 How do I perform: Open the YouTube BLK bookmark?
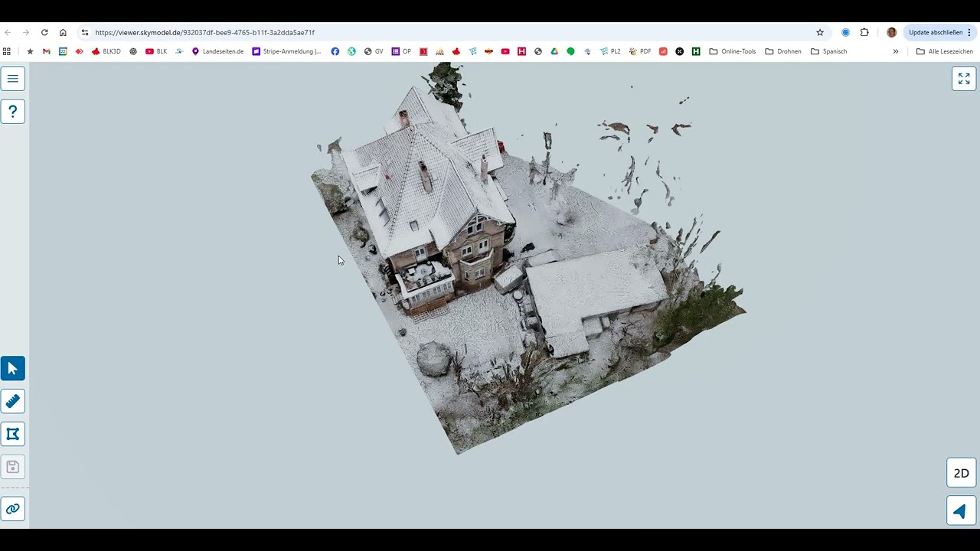click(x=156, y=51)
